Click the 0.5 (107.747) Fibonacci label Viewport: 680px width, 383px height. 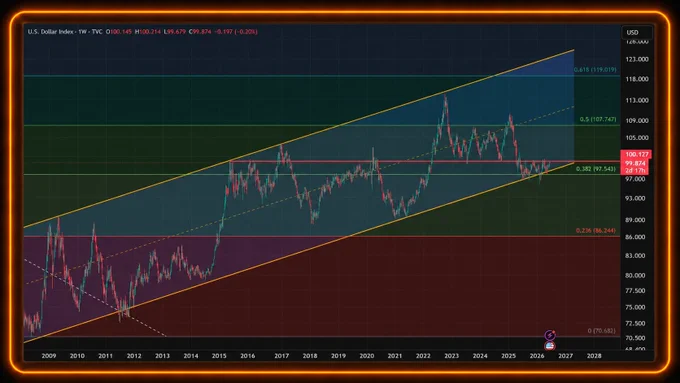click(x=598, y=119)
